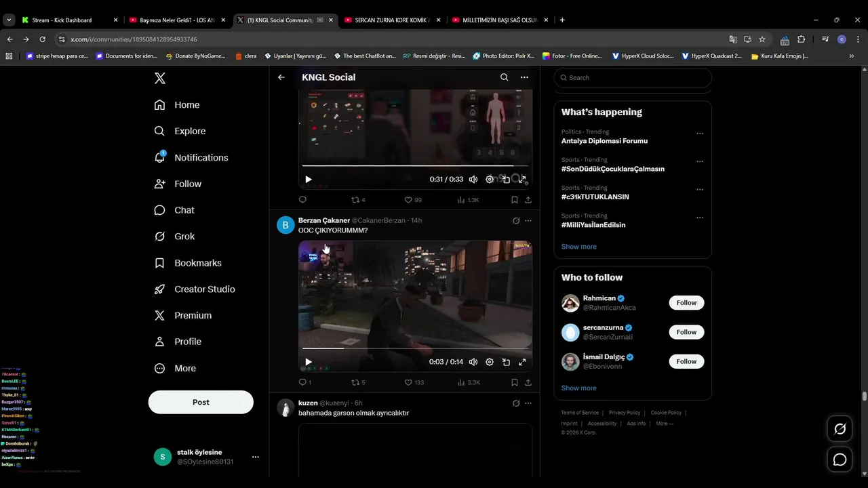Open Home in the sidebar
868x488 pixels.
coord(177,105)
